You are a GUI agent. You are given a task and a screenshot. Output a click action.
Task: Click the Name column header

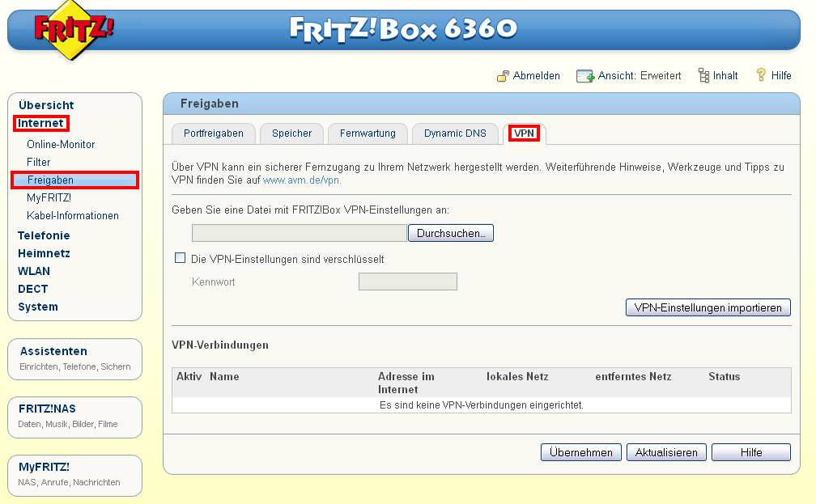(x=224, y=376)
